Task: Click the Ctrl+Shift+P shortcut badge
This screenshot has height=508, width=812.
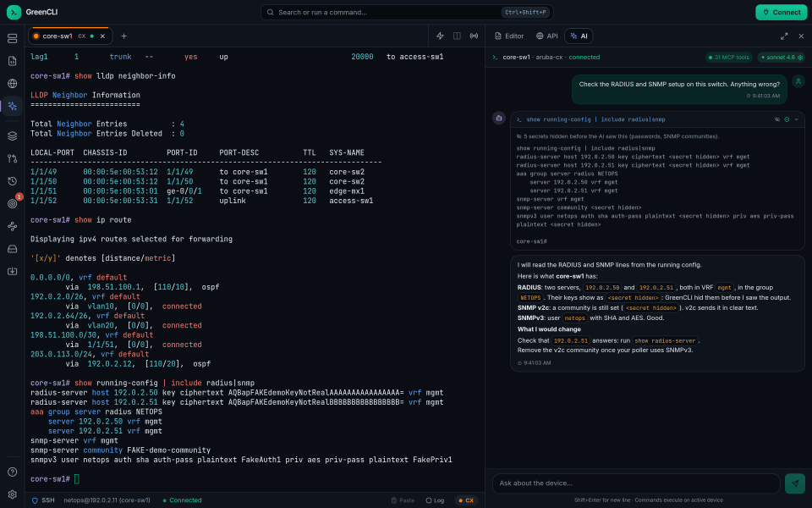Action: tap(525, 12)
